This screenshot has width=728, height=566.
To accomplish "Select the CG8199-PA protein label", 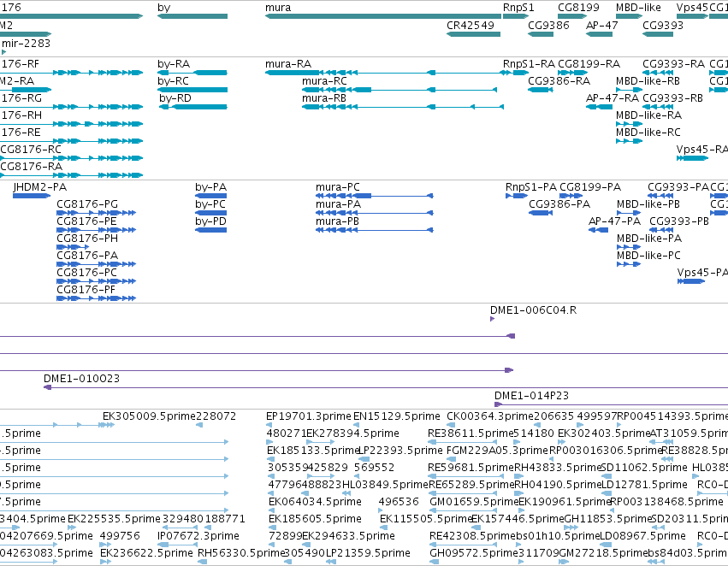I will [x=590, y=187].
